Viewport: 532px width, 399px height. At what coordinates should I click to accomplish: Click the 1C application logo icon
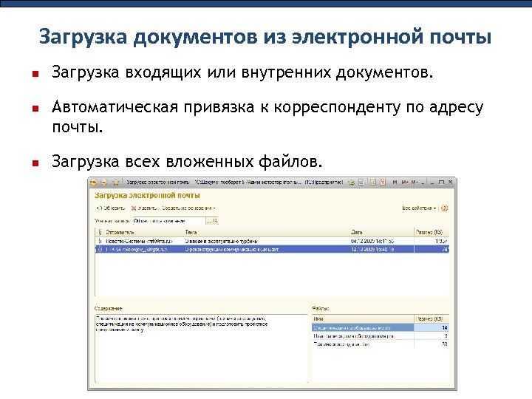click(94, 183)
